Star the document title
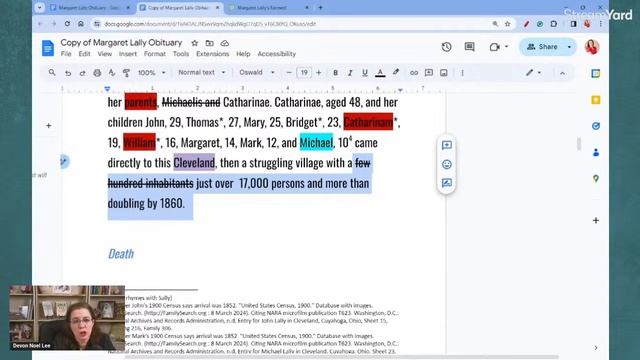Viewport: 640px width, 360px height. click(195, 43)
